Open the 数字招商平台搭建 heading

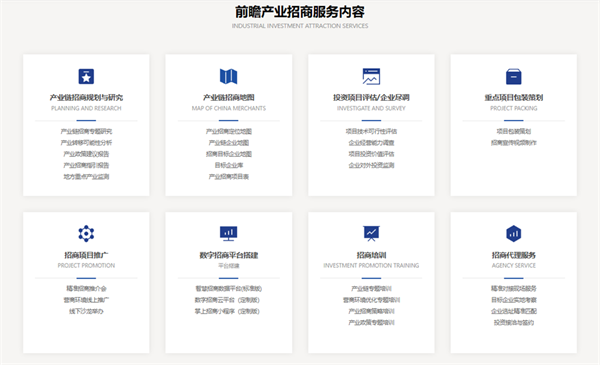point(228,255)
